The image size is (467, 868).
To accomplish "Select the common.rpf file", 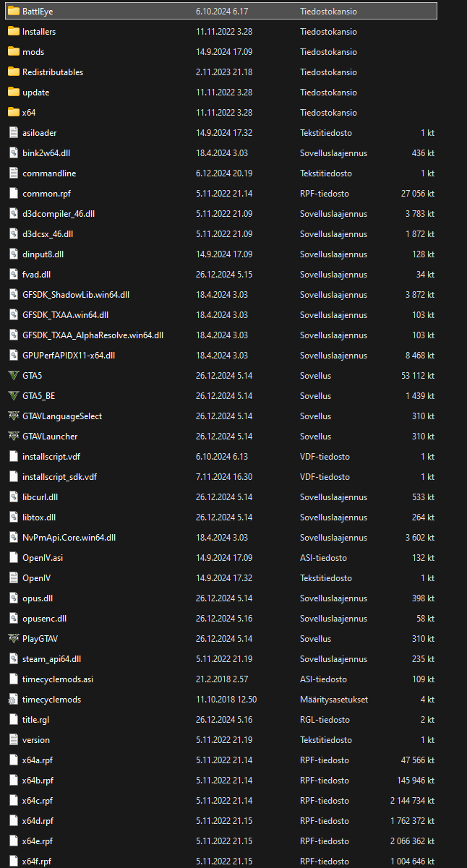I will coord(46,194).
